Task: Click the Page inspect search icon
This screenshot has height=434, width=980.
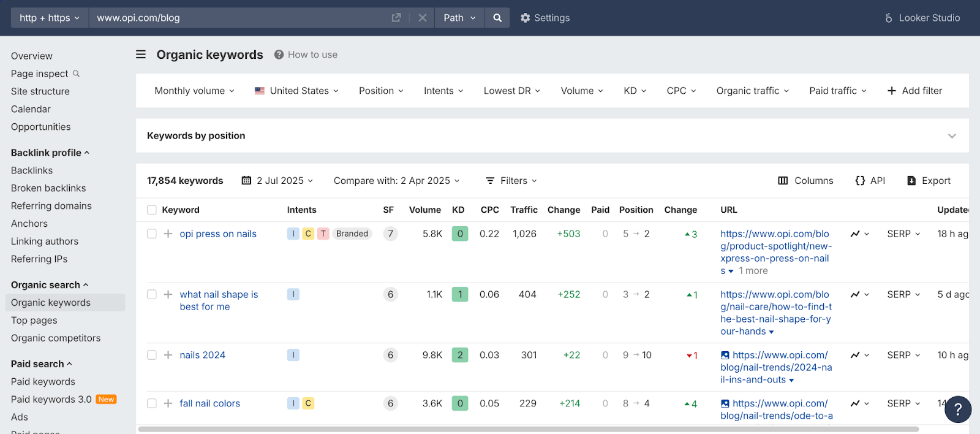Action: point(77,74)
